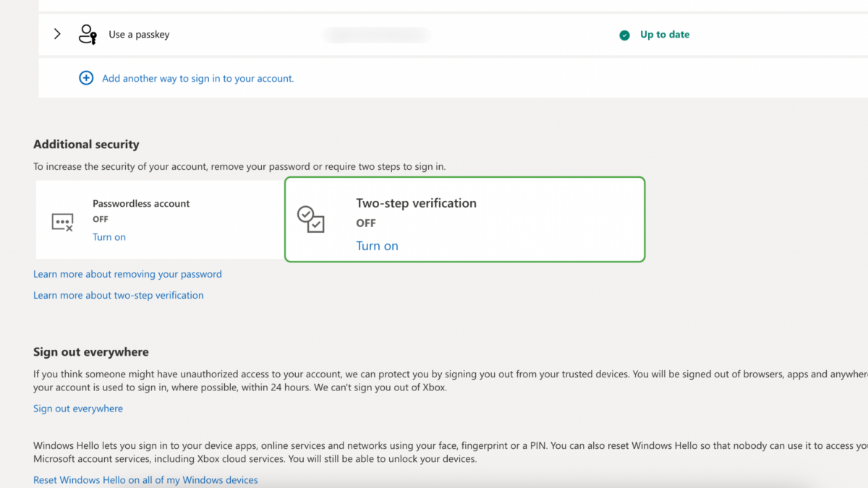Click the Two-step verification title
The width and height of the screenshot is (868, 488).
[416, 203]
